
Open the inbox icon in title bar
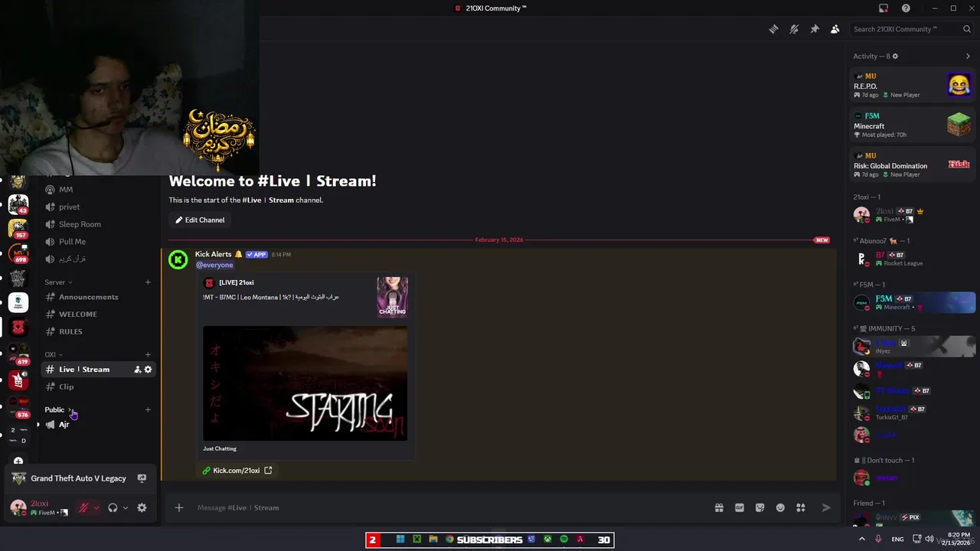(883, 8)
